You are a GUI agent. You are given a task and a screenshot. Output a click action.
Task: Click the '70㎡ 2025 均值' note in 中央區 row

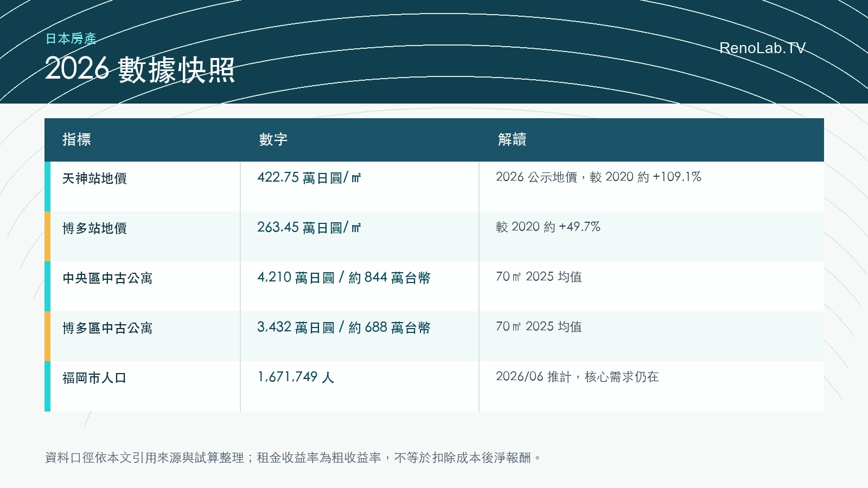539,277
